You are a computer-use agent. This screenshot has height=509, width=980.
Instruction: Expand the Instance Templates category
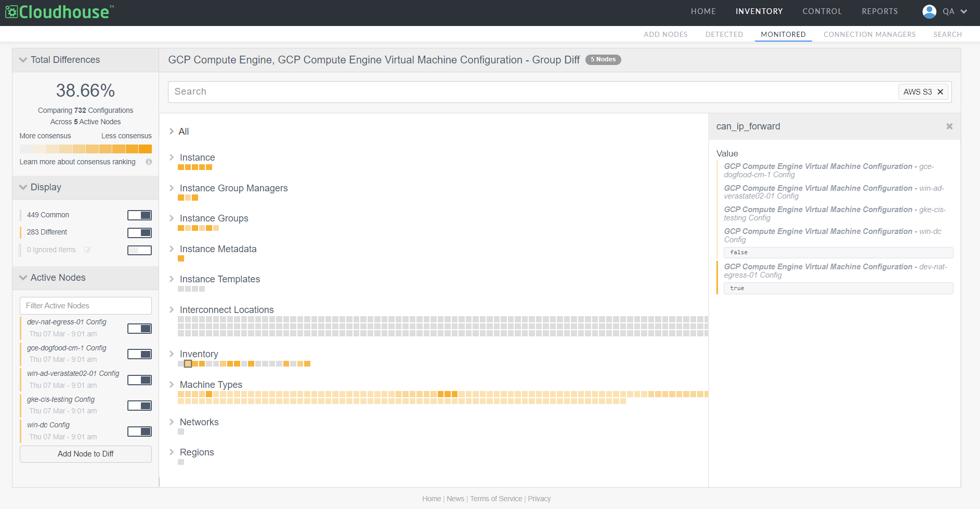(x=172, y=279)
